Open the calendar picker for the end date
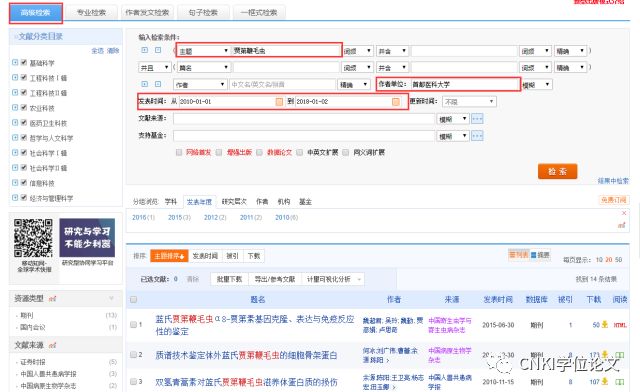Image resolution: width=640 pixels, height=392 pixels. [x=396, y=102]
